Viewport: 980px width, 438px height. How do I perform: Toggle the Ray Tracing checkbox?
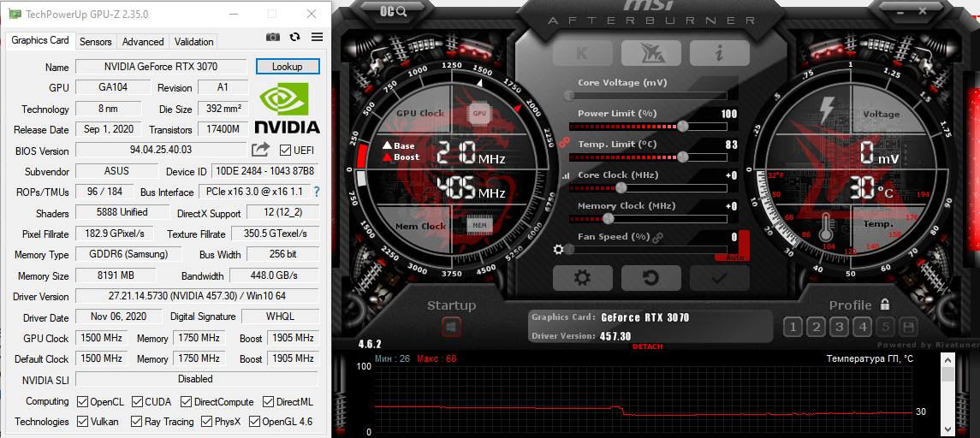pos(137,421)
